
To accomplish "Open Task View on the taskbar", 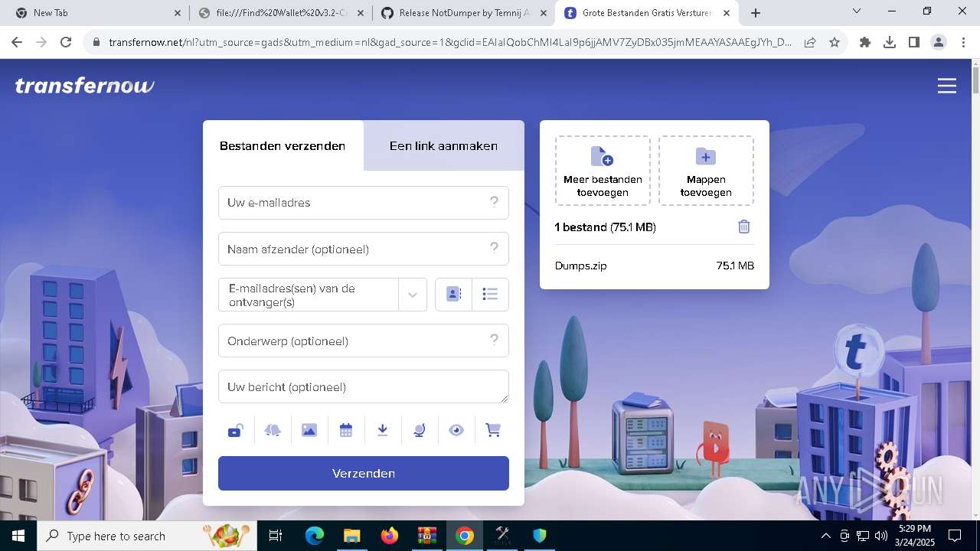I will pos(276,536).
